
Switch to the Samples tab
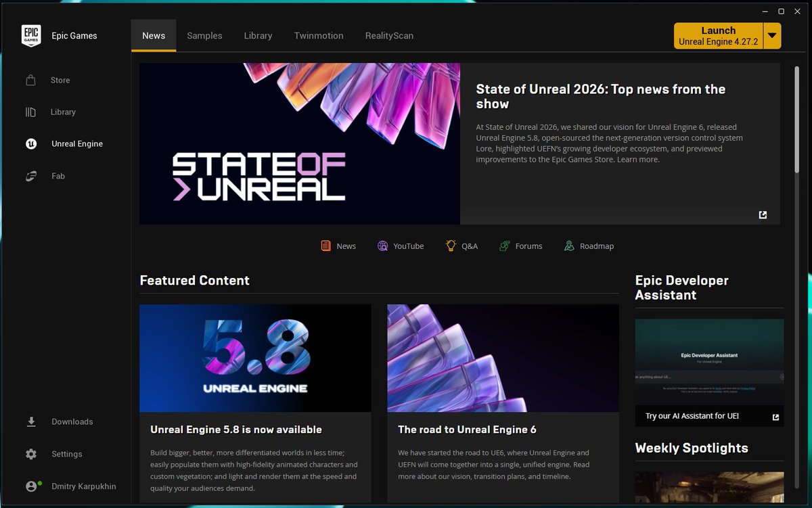[204, 35]
